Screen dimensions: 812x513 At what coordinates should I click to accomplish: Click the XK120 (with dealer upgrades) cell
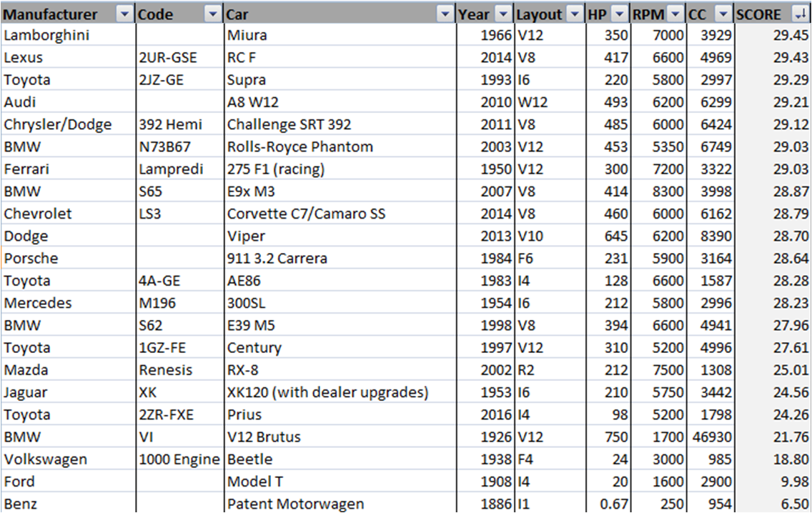[327, 392]
